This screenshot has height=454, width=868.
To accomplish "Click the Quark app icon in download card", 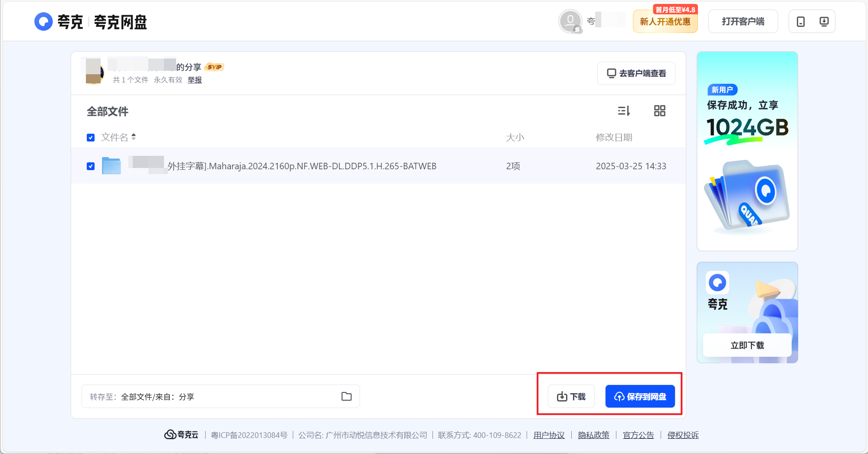I will [x=717, y=283].
